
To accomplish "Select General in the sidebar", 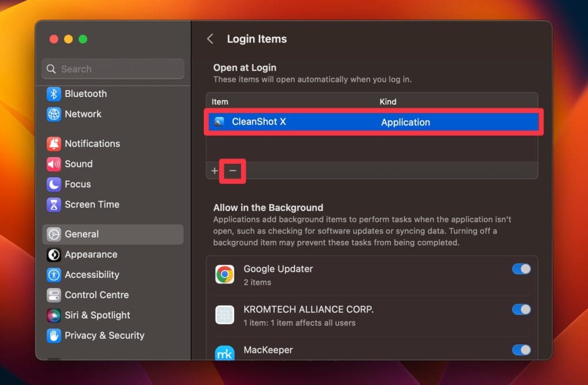I will [113, 234].
